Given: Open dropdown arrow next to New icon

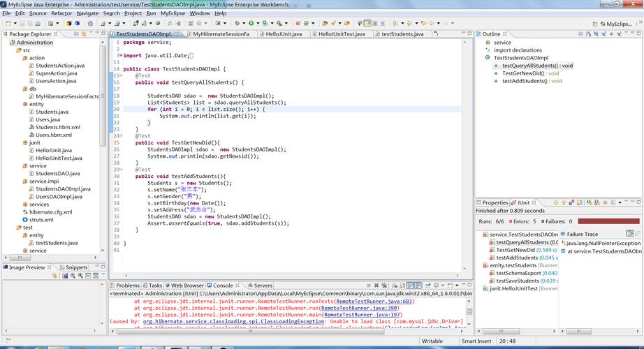Looking at the screenshot, I should click(x=15, y=24).
